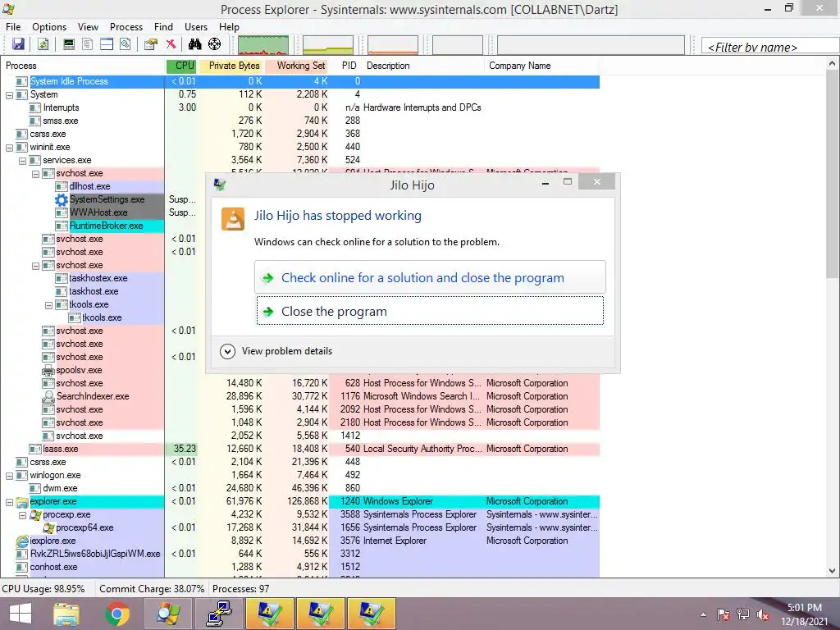840x630 pixels.
Task: Toggle the Show Lower Pane icon
Action: click(x=107, y=44)
